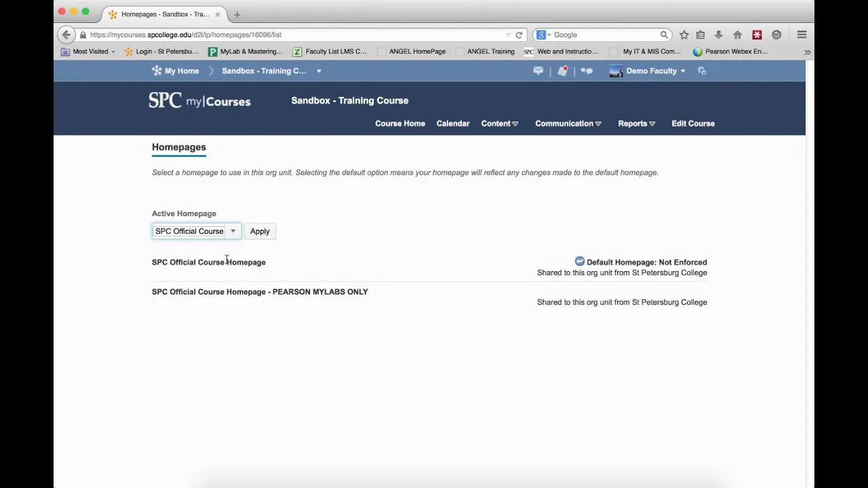Click Sandbox - Training Course header title
868x488 pixels.
tap(350, 100)
